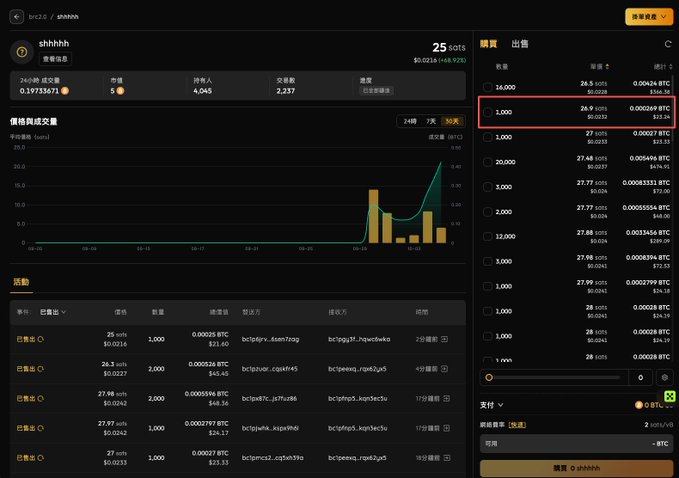
Task: Open the 已售出 event filter dropdown
Action: point(53,312)
